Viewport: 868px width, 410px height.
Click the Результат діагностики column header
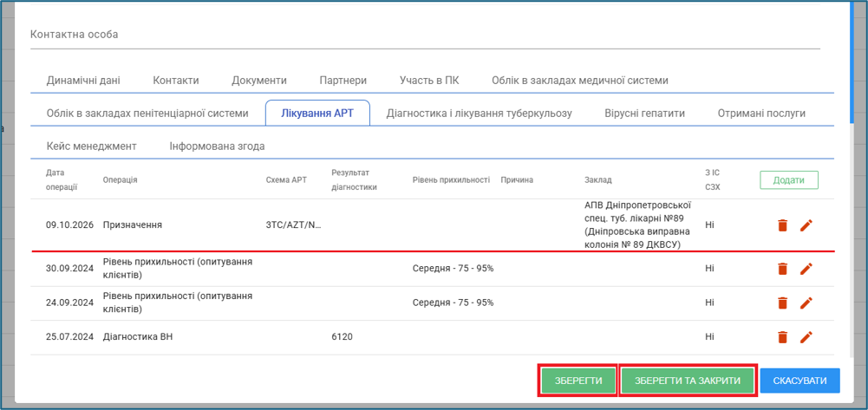355,179
